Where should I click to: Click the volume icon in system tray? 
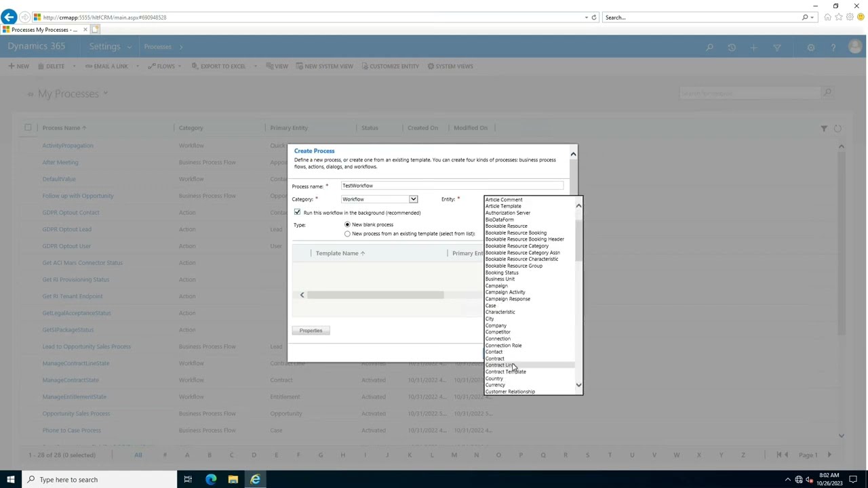click(x=810, y=480)
